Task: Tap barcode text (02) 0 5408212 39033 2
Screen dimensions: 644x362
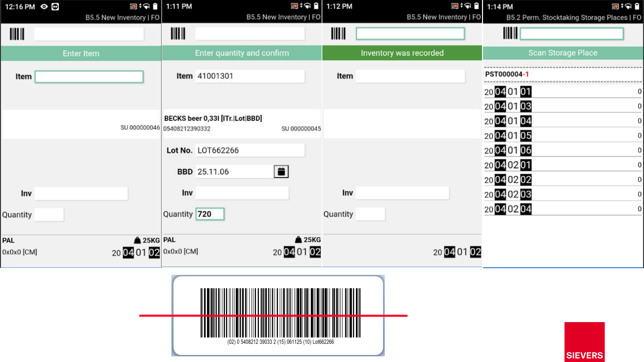Action: click(x=252, y=342)
